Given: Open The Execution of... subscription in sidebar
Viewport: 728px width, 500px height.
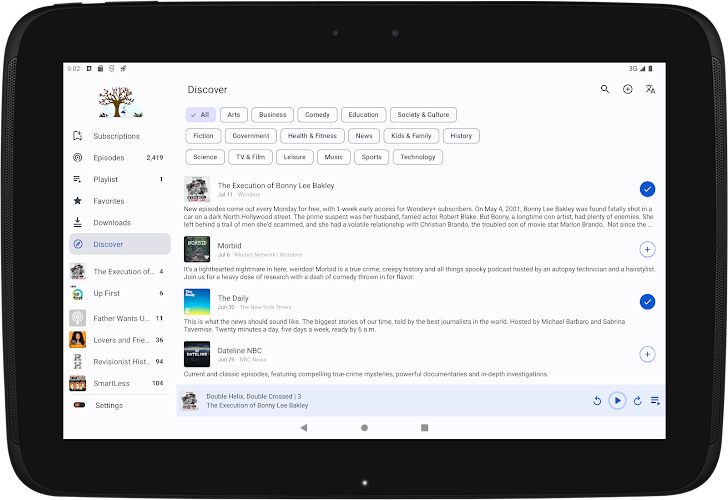Looking at the screenshot, I should coord(120,271).
